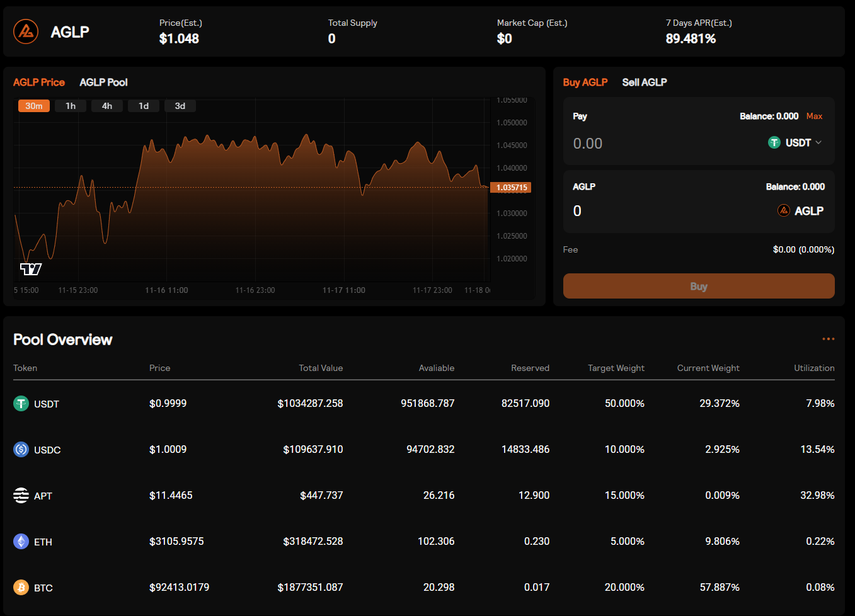
Task: Set chart timeframe to 1d
Action: (144, 106)
